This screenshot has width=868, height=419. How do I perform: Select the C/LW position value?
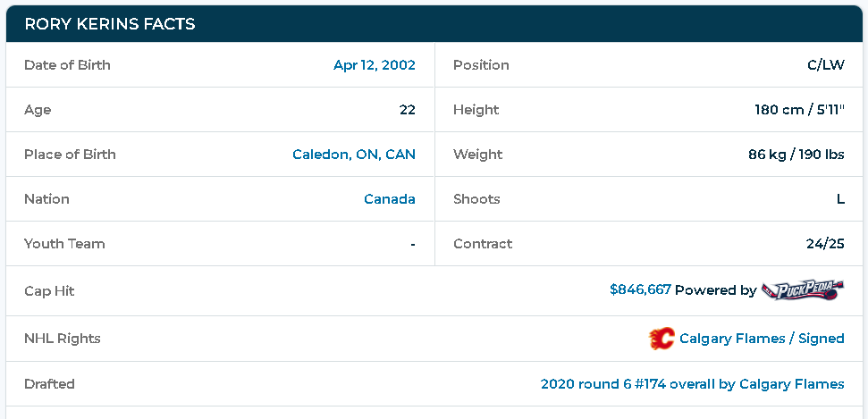pos(826,64)
